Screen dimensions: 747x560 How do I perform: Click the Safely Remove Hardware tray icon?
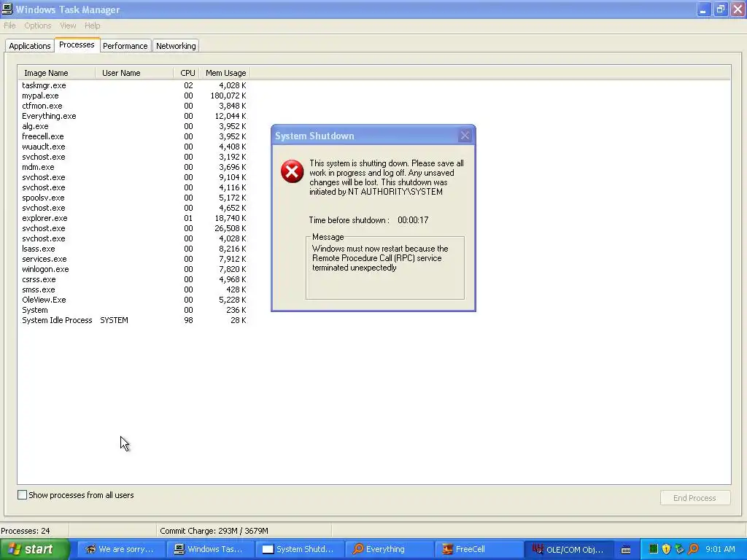[680, 549]
